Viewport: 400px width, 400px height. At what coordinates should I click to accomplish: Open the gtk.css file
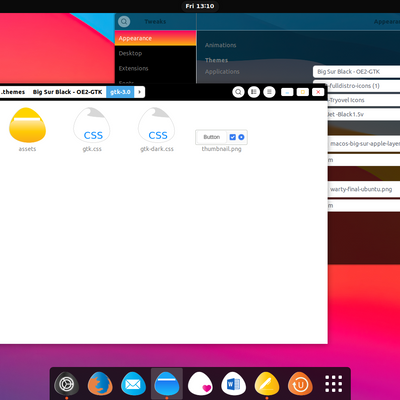92,129
